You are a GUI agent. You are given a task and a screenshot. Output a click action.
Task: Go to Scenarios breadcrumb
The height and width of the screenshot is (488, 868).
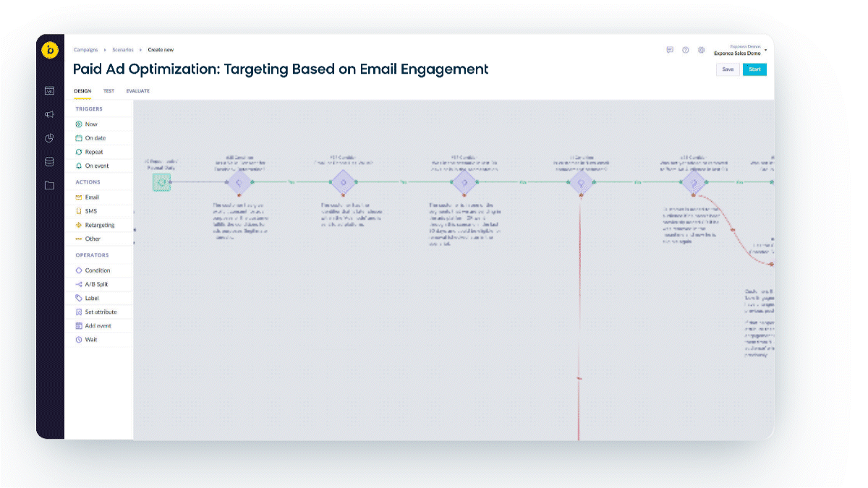point(123,50)
